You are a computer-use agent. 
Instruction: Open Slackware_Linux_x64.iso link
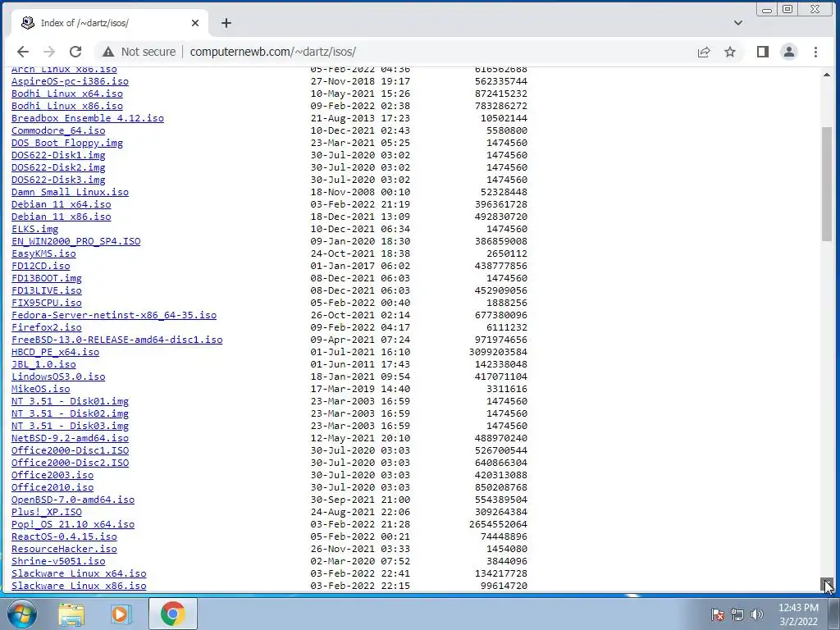coord(79,574)
